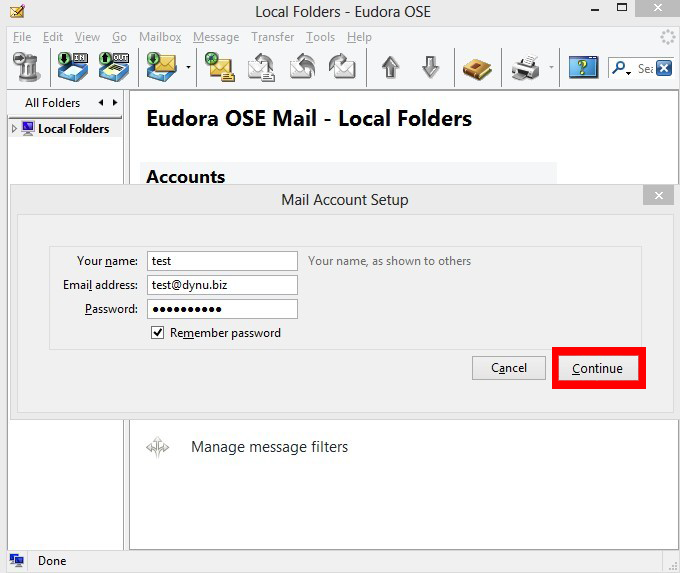This screenshot has height=573, width=680.
Task: Click the Cancel button
Action: (x=509, y=368)
